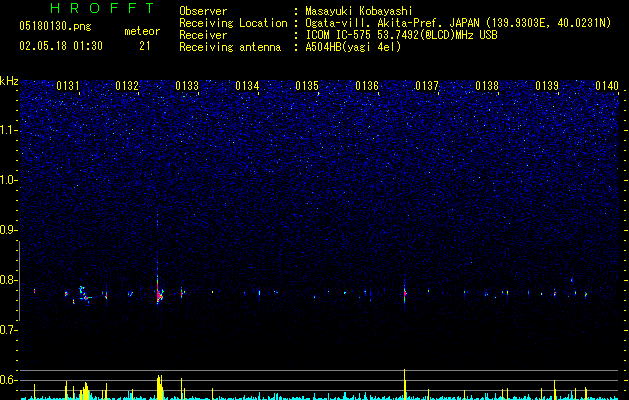
Task: Click the A504HB(yagi 4el) antenna text
Action: tap(353, 47)
